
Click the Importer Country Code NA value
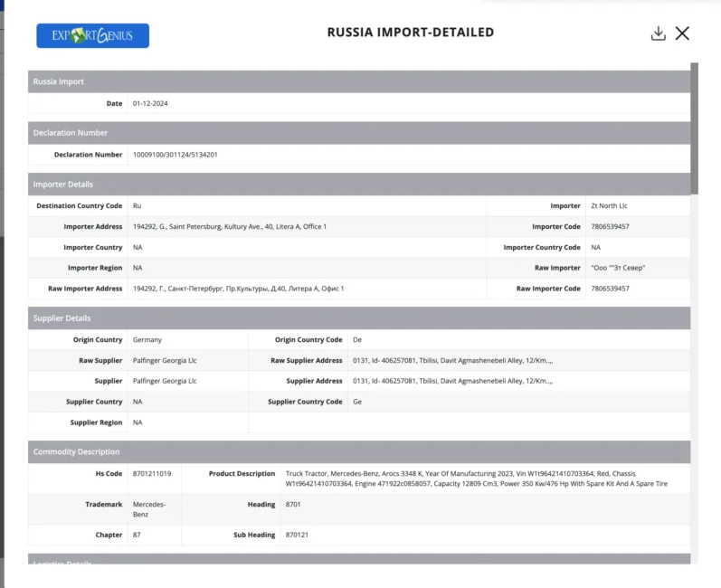[595, 247]
